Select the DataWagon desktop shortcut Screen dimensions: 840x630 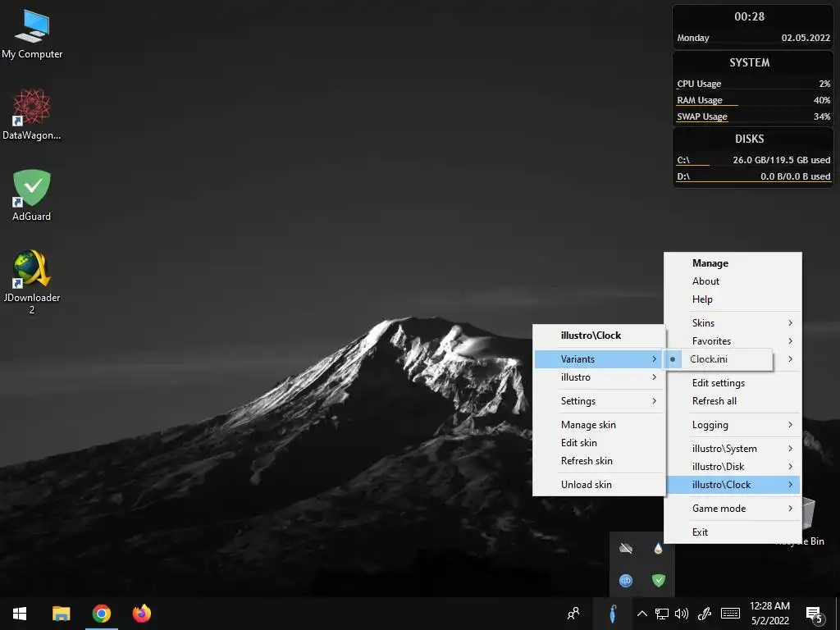(32, 115)
